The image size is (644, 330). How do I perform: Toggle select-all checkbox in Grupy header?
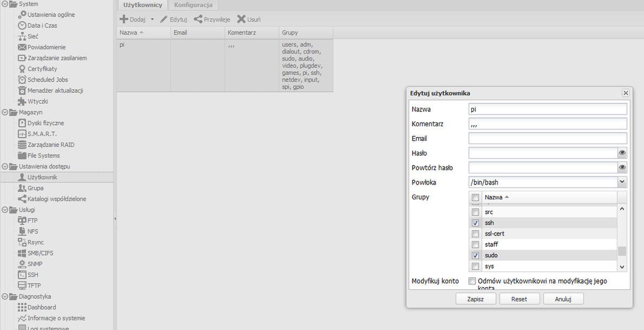click(475, 197)
